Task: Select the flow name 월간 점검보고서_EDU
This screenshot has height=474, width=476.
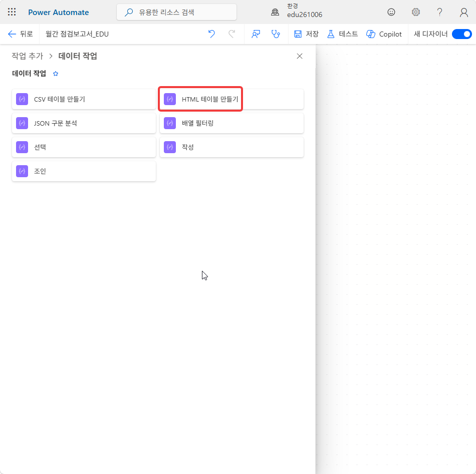Action: [x=77, y=34]
